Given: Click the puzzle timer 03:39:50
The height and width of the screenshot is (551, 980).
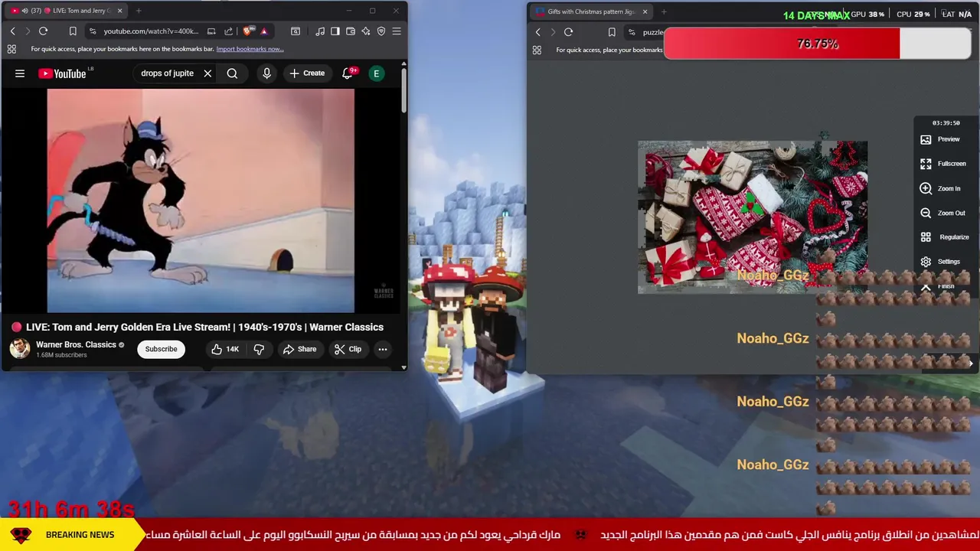Looking at the screenshot, I should [946, 122].
